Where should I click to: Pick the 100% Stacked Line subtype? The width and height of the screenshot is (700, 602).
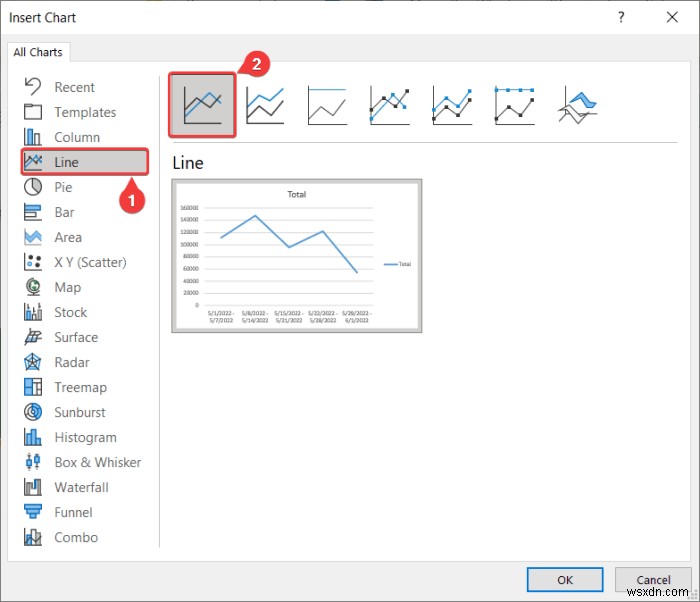327,105
